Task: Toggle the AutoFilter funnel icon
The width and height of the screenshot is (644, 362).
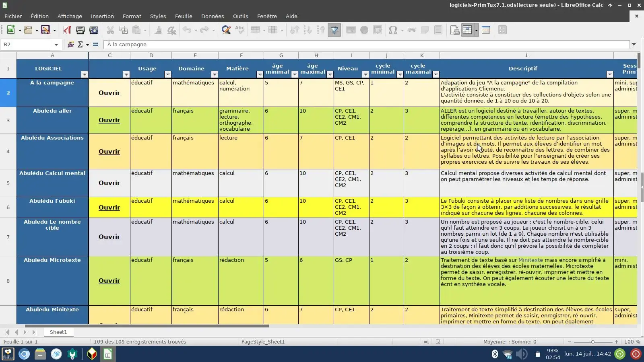Action: coord(334,30)
